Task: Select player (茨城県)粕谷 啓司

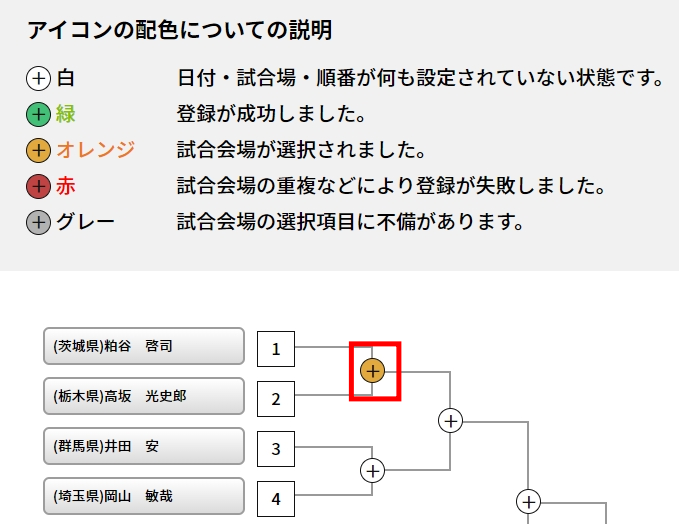Action: point(144,347)
